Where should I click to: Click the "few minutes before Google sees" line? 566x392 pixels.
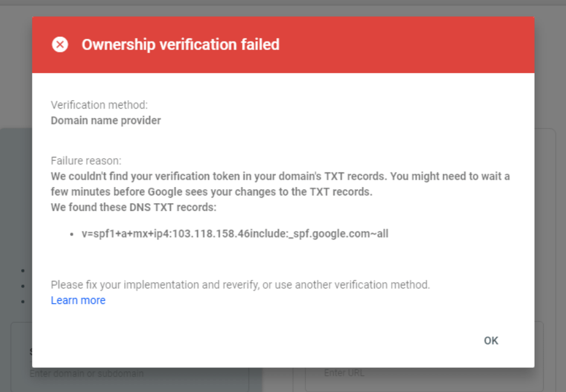211,192
